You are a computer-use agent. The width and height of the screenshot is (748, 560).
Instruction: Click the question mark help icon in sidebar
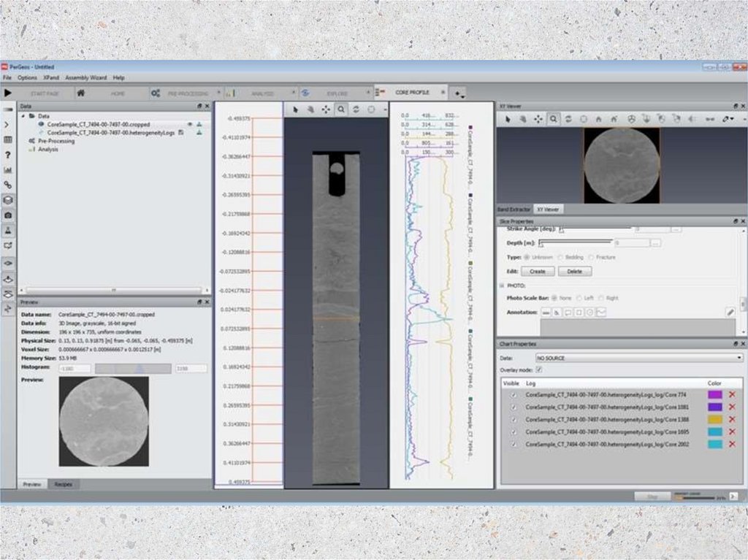pyautogui.click(x=8, y=155)
